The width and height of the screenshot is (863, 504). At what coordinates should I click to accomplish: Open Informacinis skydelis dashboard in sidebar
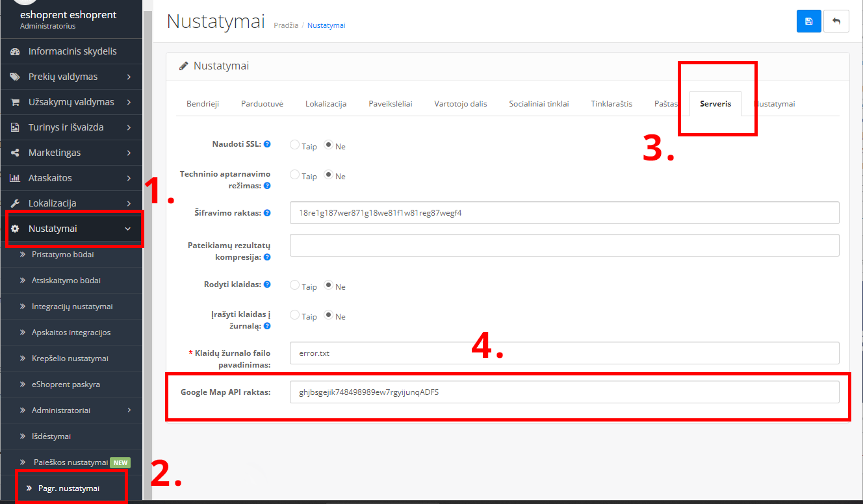coord(71,51)
